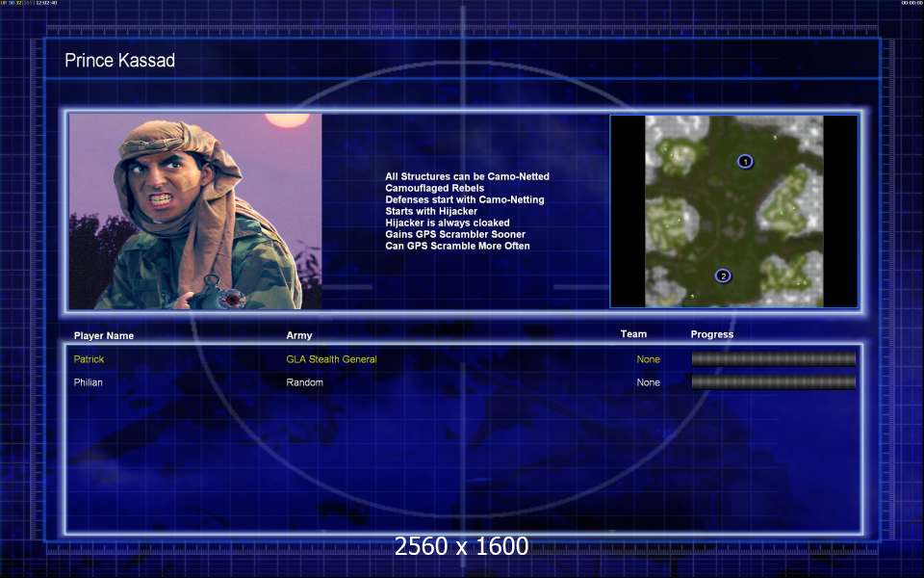Click Philian's loading progress bar

pyautogui.click(x=773, y=382)
